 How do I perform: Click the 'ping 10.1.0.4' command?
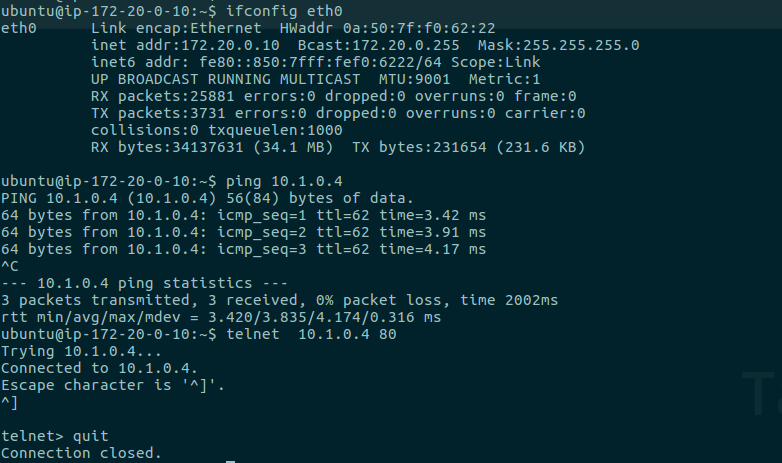click(x=284, y=181)
